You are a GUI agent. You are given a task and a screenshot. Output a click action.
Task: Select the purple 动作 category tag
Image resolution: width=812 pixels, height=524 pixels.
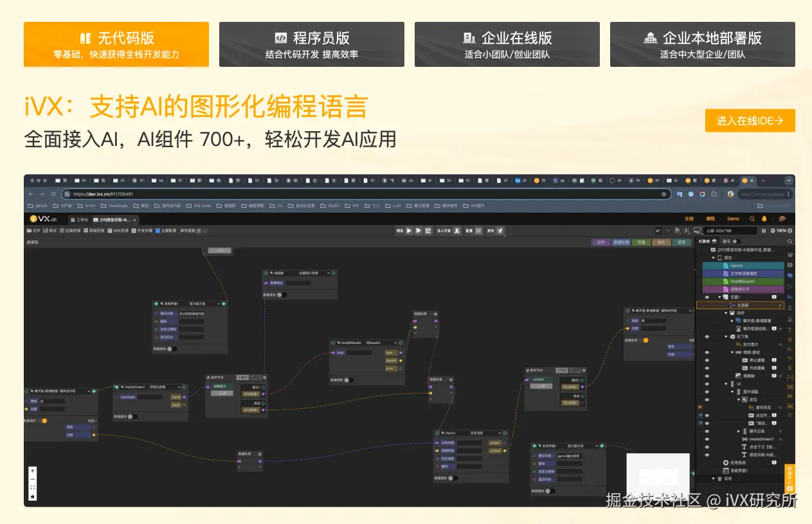click(600, 242)
